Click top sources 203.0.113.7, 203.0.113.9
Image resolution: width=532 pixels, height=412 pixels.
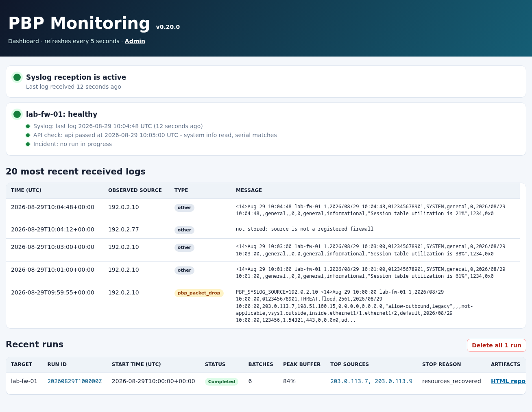[371, 381]
